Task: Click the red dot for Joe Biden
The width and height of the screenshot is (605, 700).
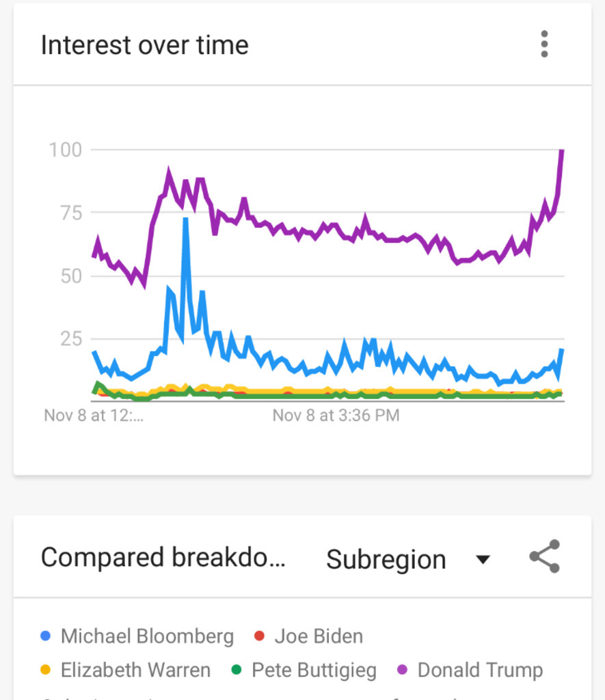Action: click(x=259, y=636)
